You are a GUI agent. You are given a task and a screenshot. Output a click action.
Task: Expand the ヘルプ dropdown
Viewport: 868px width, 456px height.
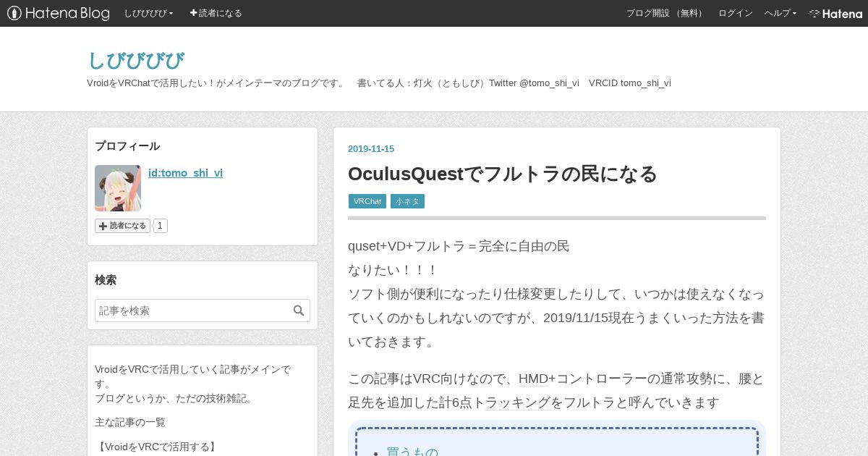click(780, 13)
